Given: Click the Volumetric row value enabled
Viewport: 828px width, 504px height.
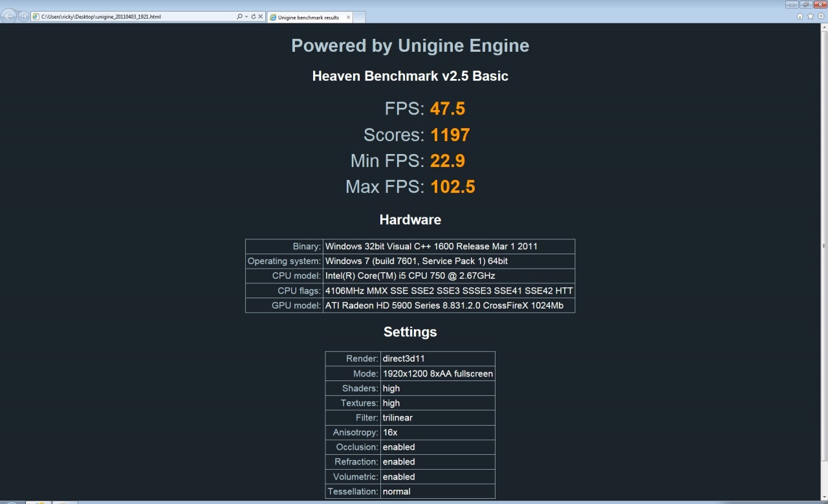Looking at the screenshot, I should [x=438, y=477].
